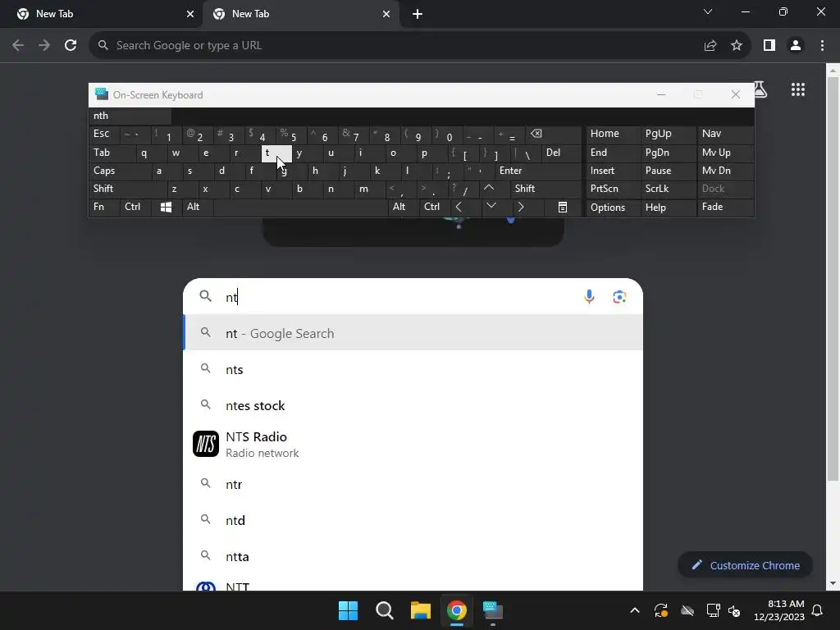Click Enter key on On-Screen Keyboard
The image size is (840, 630).
click(538, 171)
